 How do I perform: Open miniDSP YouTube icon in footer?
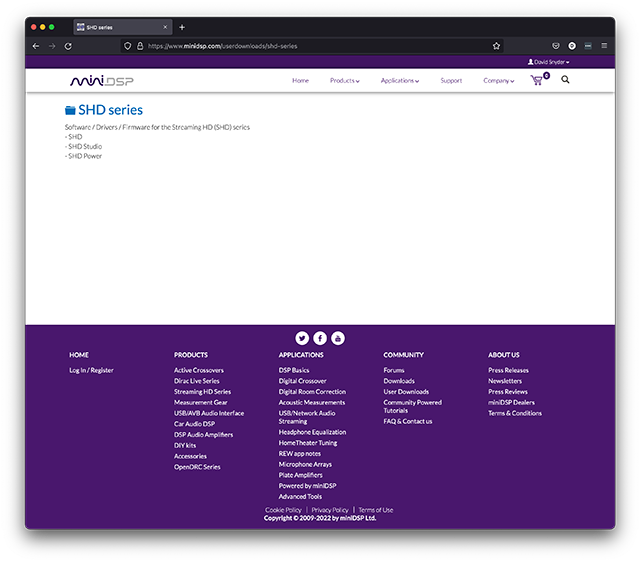338,338
